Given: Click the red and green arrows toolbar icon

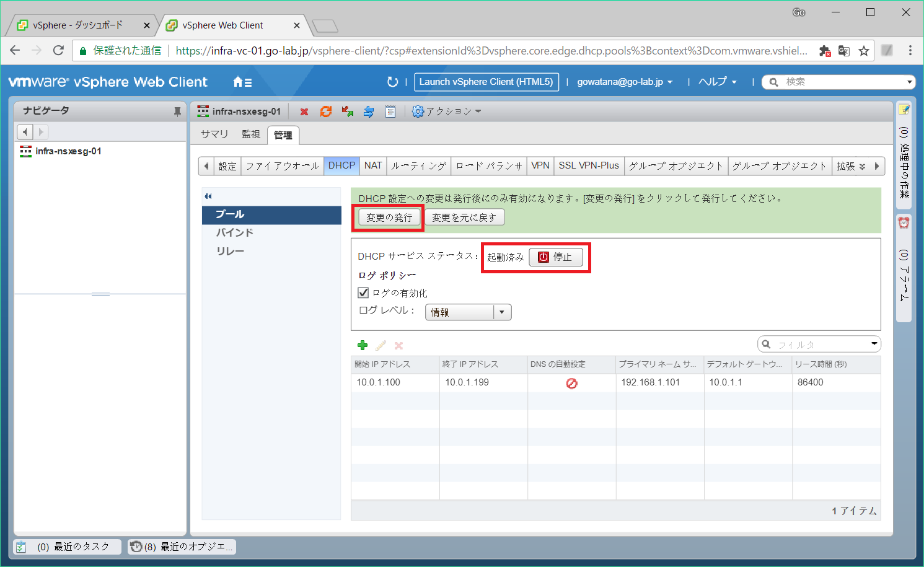Looking at the screenshot, I should coord(347,112).
